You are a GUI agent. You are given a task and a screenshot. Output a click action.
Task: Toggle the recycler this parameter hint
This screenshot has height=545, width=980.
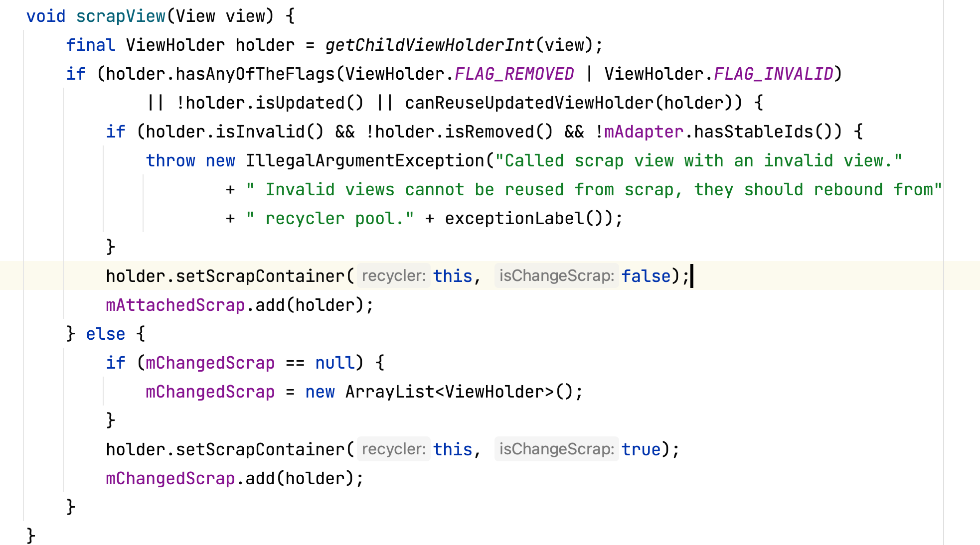pos(391,275)
